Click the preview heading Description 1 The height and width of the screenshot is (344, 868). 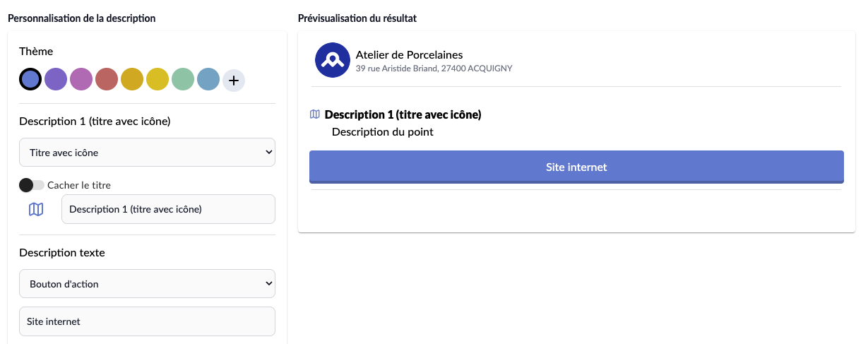[x=403, y=114]
